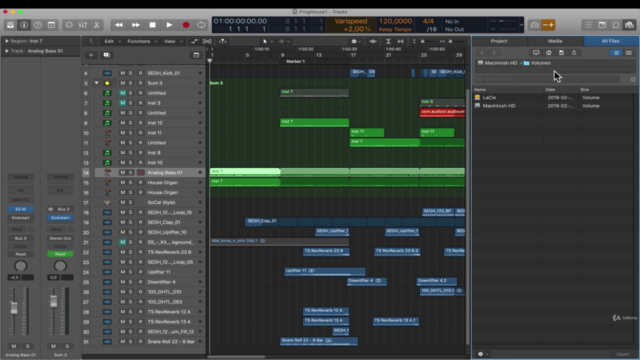Viewport: 640px width, 360px height.
Task: Add a new track with plus button
Action: tap(91, 55)
